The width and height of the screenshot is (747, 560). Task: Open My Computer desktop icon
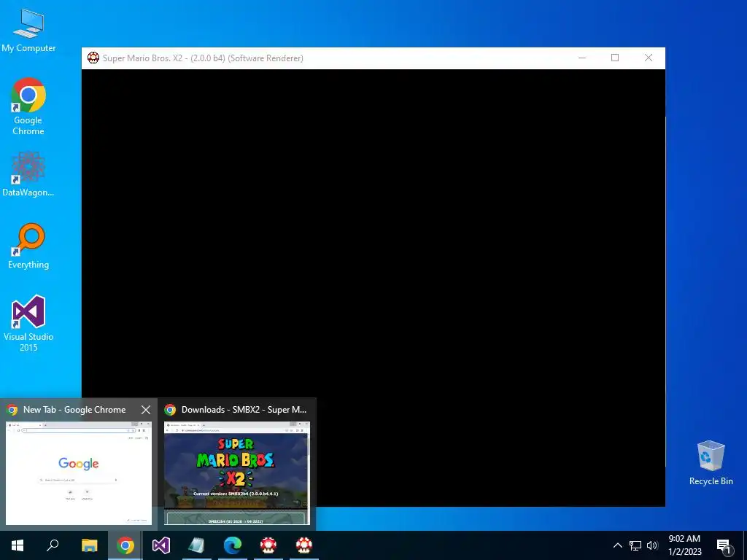pyautogui.click(x=28, y=31)
